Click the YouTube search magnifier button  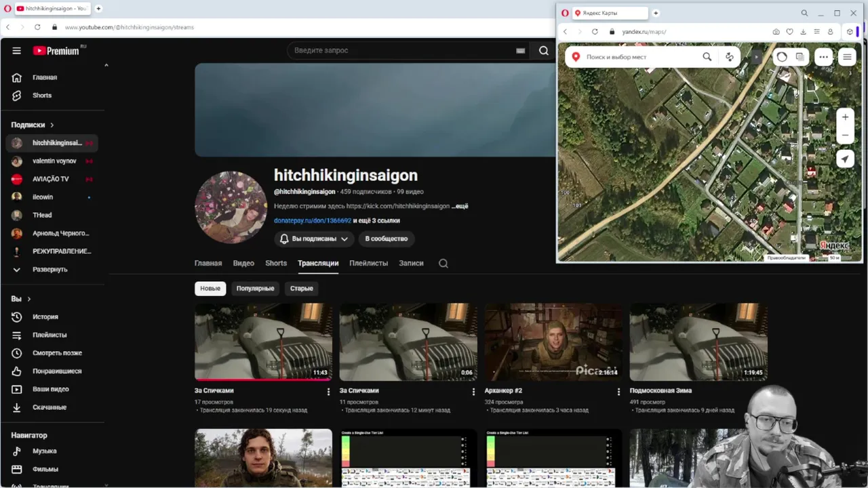pos(543,50)
